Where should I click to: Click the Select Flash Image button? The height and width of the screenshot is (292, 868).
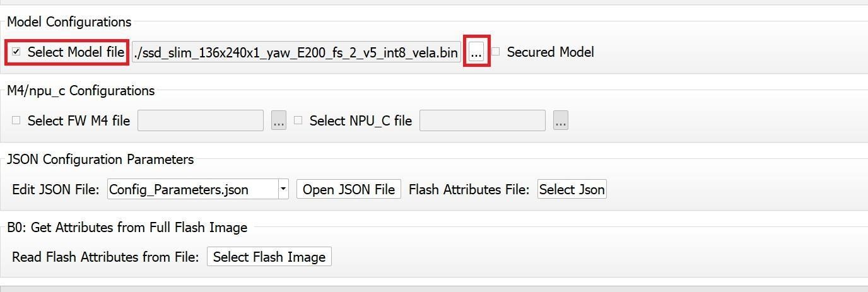click(x=269, y=257)
